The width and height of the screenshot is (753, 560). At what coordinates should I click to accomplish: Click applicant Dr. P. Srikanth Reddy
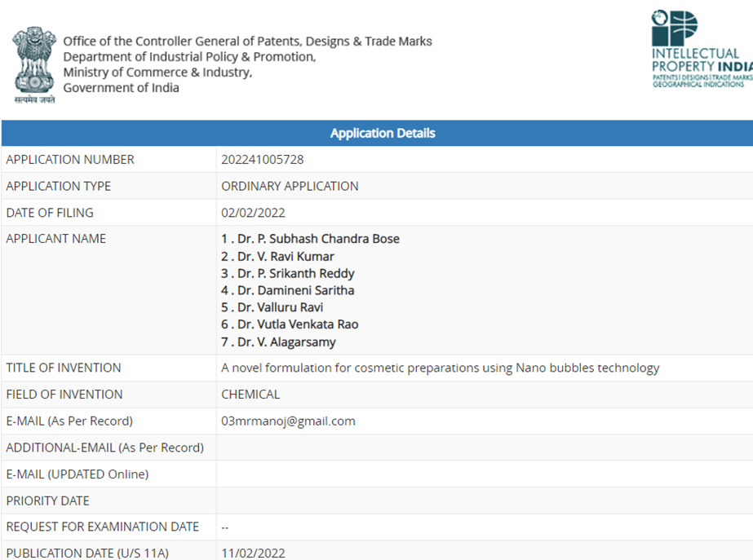287,273
